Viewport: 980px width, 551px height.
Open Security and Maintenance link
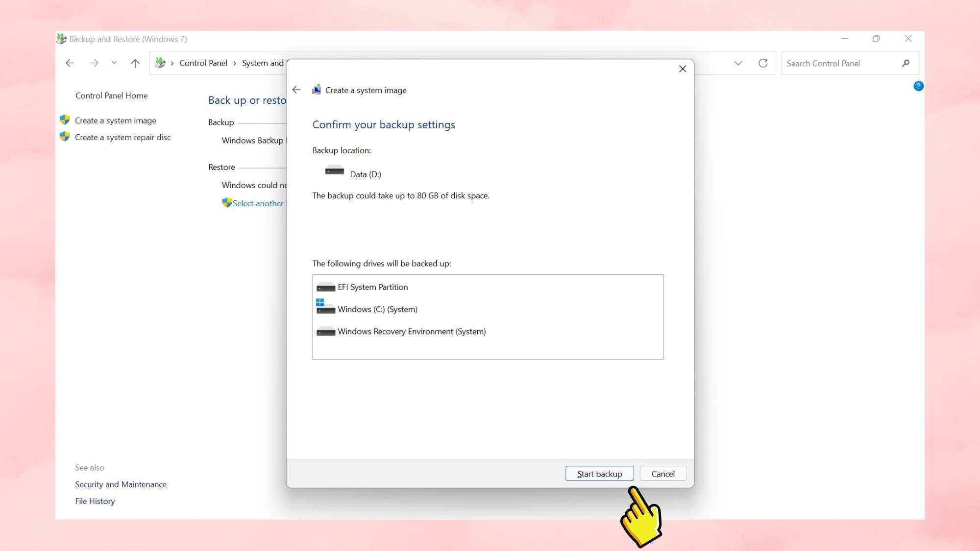121,484
